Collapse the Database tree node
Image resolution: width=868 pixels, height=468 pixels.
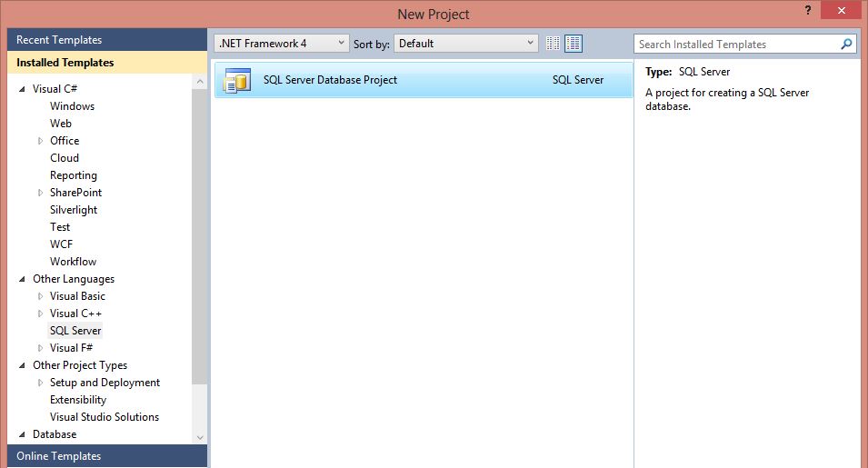(x=22, y=434)
